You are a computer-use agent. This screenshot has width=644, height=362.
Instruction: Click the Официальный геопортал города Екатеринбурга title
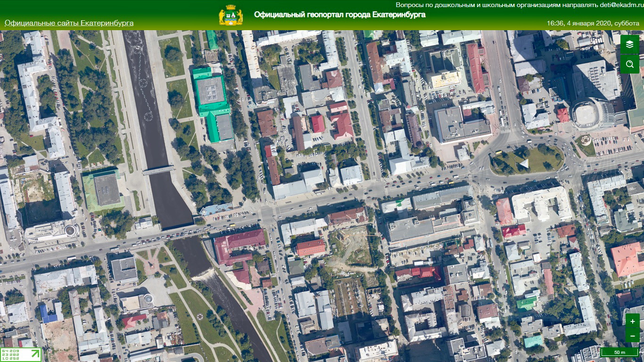(339, 15)
